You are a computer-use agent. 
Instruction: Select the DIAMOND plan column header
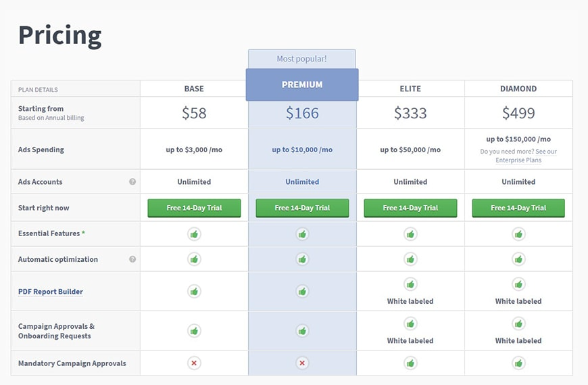518,89
